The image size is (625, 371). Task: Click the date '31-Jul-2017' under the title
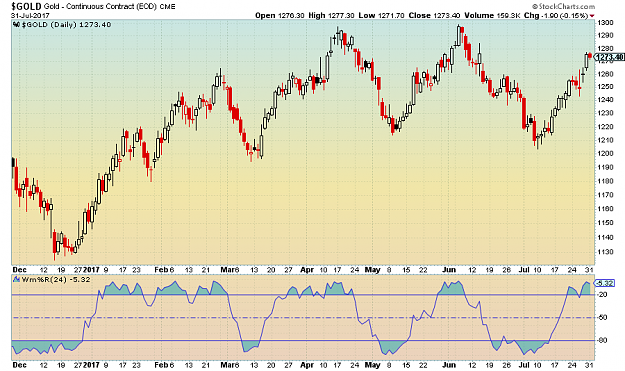pos(30,16)
